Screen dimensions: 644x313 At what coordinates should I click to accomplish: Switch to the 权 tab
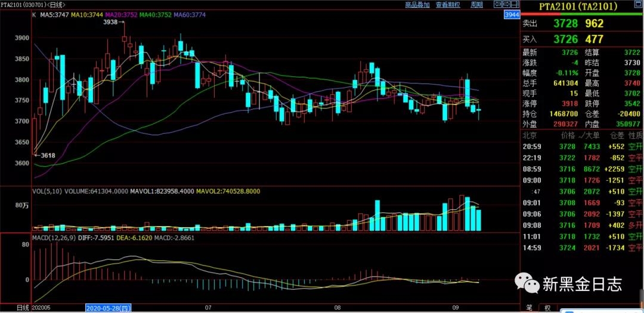point(547,307)
